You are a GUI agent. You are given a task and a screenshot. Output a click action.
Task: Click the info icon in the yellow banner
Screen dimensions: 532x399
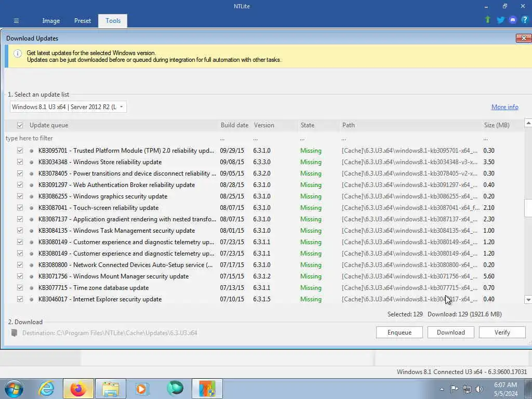18,54
